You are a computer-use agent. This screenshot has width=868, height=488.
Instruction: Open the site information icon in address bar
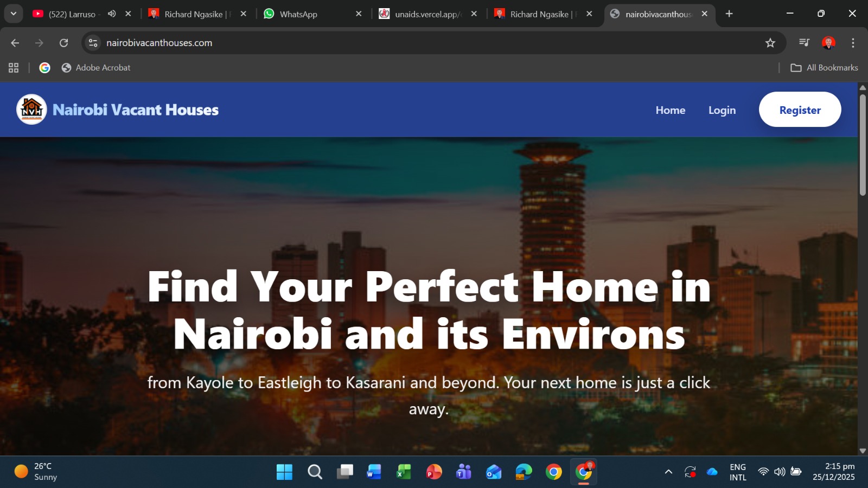[93, 43]
